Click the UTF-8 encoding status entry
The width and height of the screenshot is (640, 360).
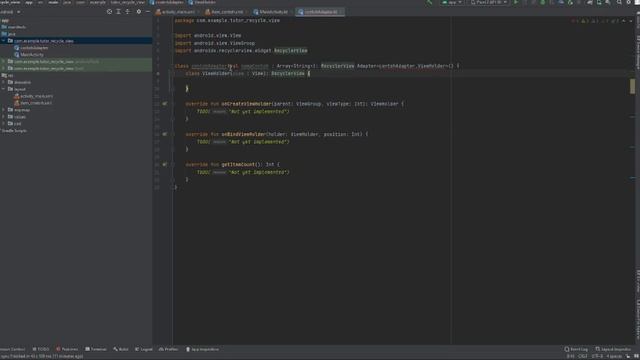pyautogui.click(x=597, y=356)
